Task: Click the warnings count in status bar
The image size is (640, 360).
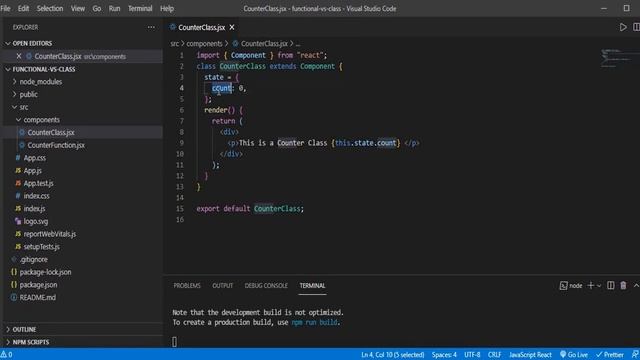Action: [x=6, y=355]
